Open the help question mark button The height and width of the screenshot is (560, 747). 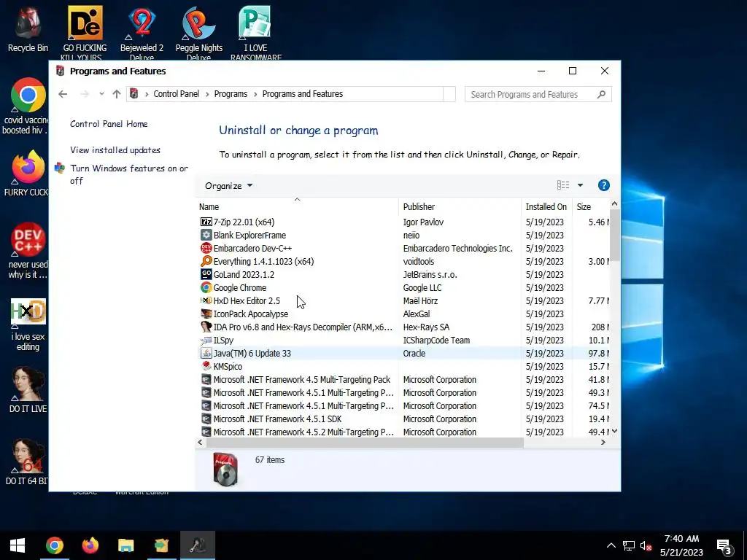point(603,185)
